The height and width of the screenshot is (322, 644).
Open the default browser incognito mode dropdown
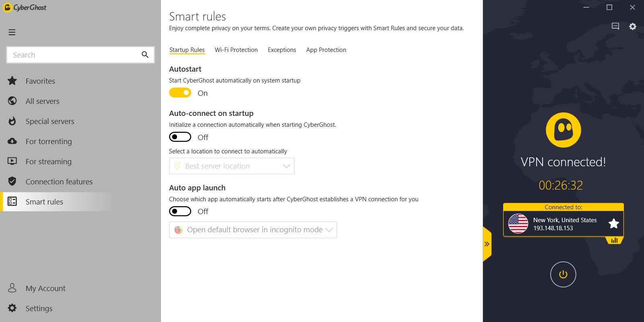pos(253,230)
